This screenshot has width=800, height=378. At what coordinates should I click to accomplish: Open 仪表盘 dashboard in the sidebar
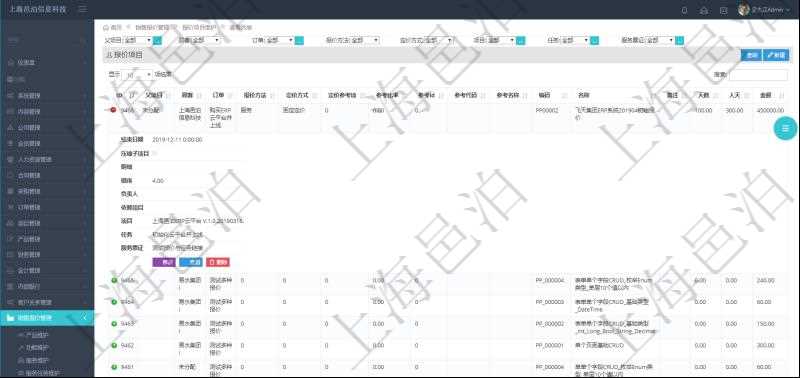[x=47, y=63]
